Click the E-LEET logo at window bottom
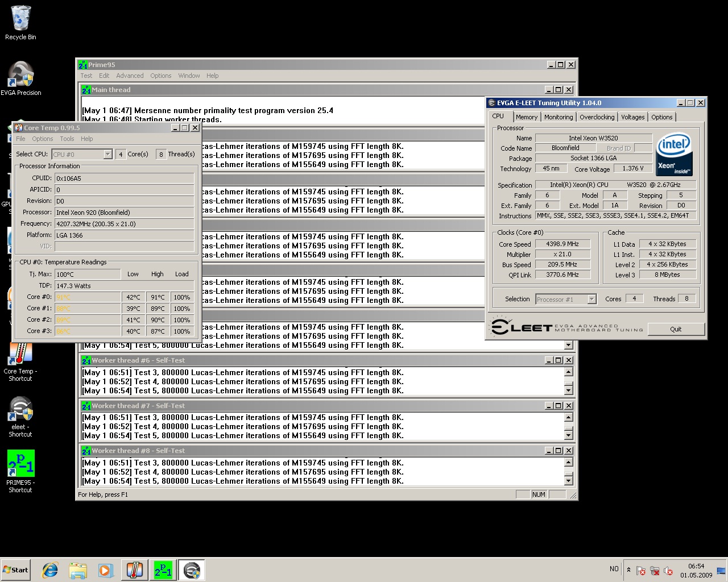The height and width of the screenshot is (582, 728). (x=566, y=327)
